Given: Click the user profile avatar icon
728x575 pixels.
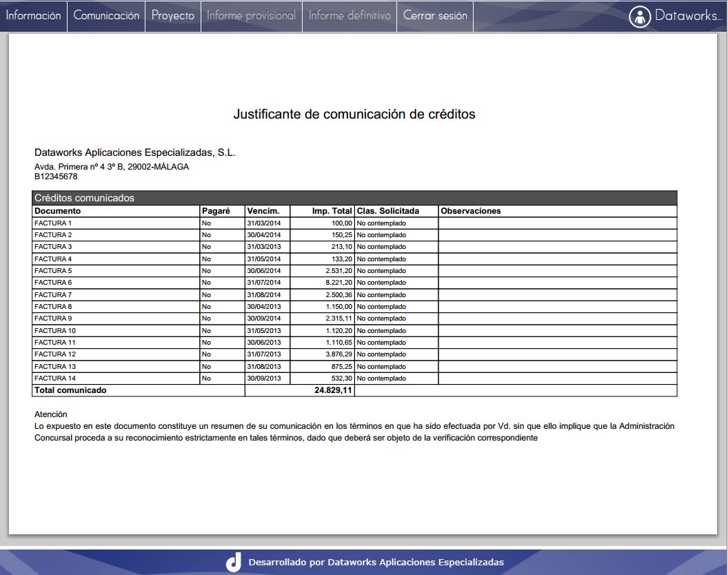Looking at the screenshot, I should click(640, 17).
